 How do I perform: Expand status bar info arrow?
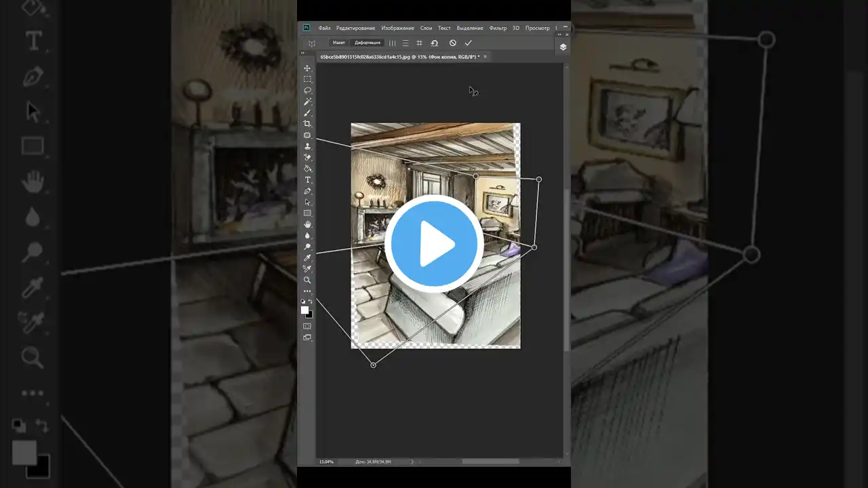point(412,462)
